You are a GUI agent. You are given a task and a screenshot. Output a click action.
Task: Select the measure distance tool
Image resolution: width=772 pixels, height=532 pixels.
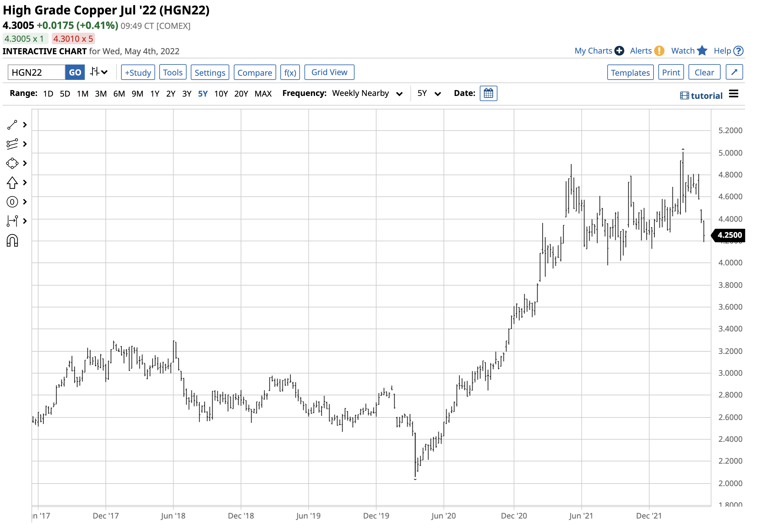12,221
